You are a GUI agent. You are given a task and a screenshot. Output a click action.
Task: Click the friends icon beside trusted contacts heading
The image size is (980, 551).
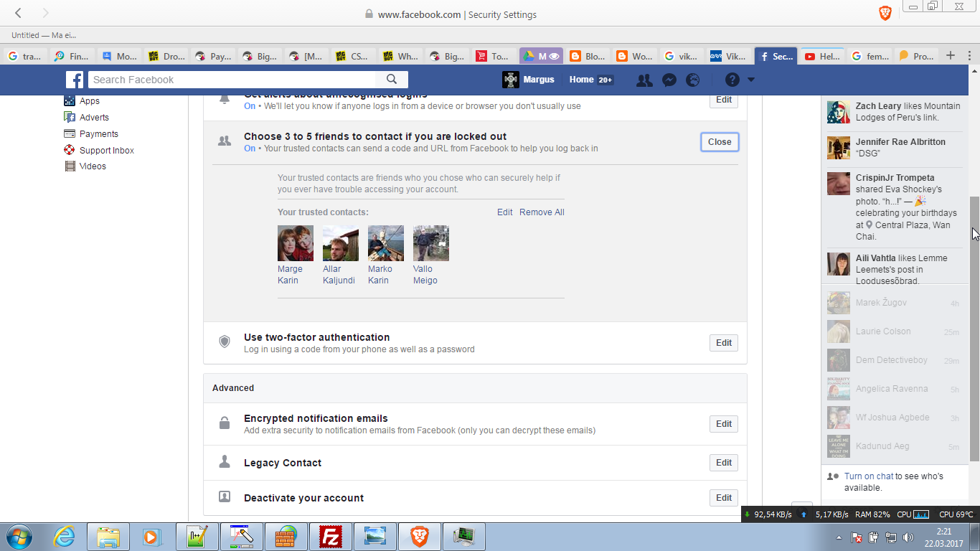click(225, 141)
